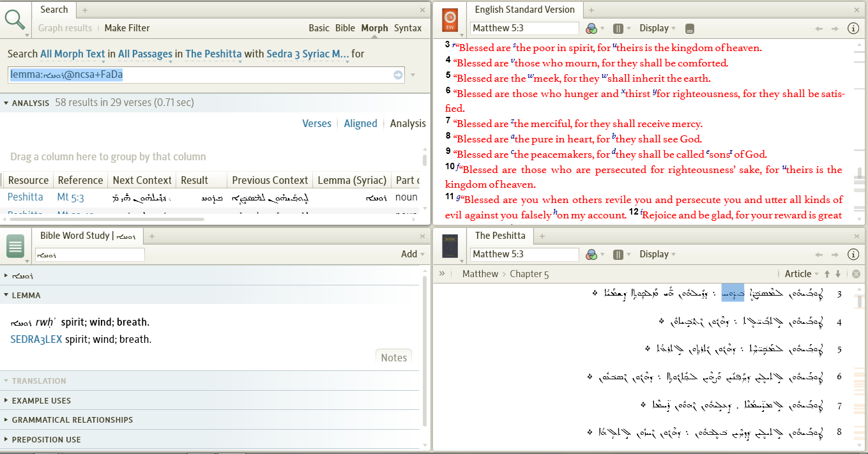This screenshot has height=454, width=868.
Task: Jump to the next article in the Peshitta
Action: point(838,273)
